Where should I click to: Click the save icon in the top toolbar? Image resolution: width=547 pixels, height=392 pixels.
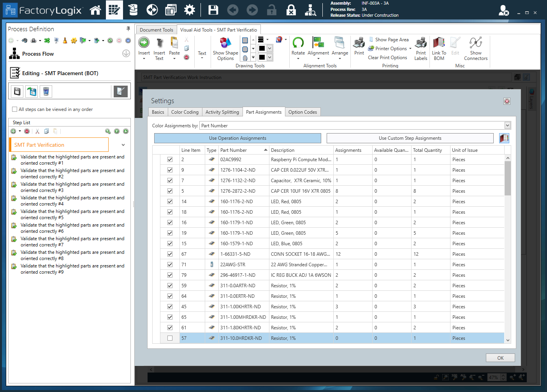tap(213, 10)
